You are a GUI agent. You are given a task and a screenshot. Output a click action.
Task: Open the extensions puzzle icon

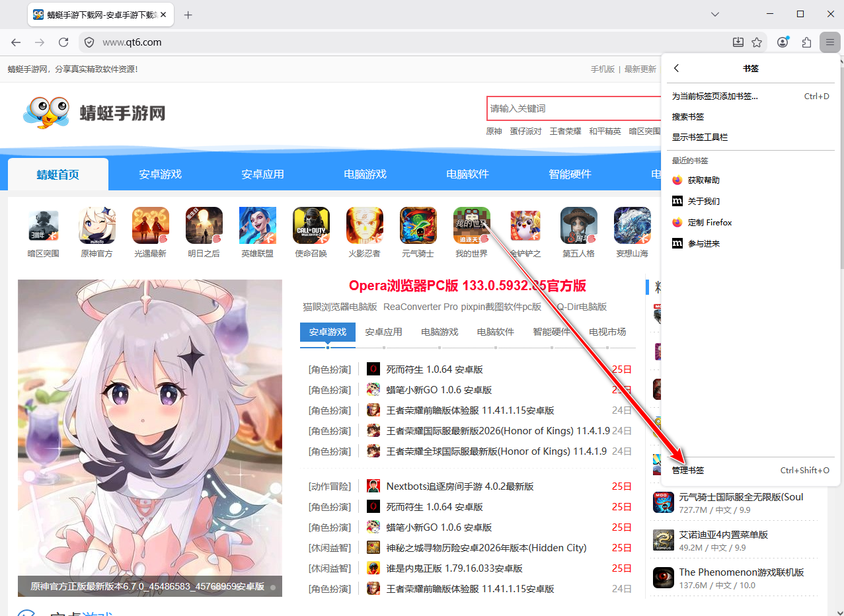tap(806, 42)
